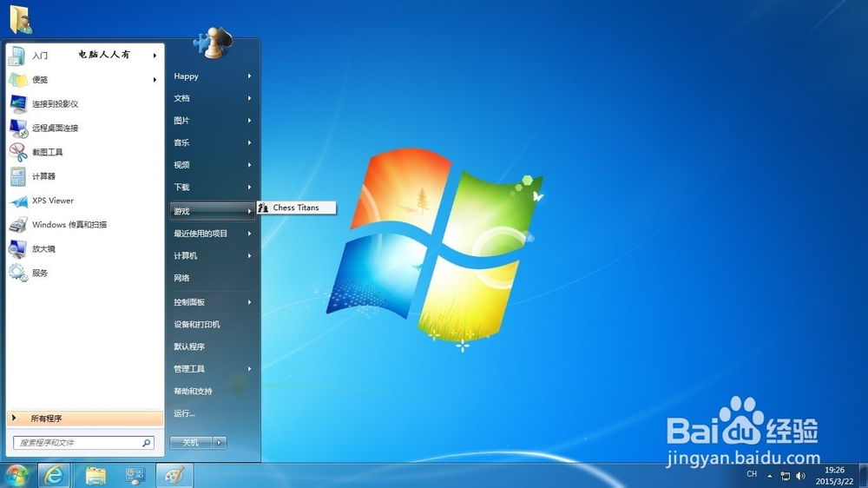Click the volume speaker tray icon
This screenshot has height=488, width=868.
(800, 476)
